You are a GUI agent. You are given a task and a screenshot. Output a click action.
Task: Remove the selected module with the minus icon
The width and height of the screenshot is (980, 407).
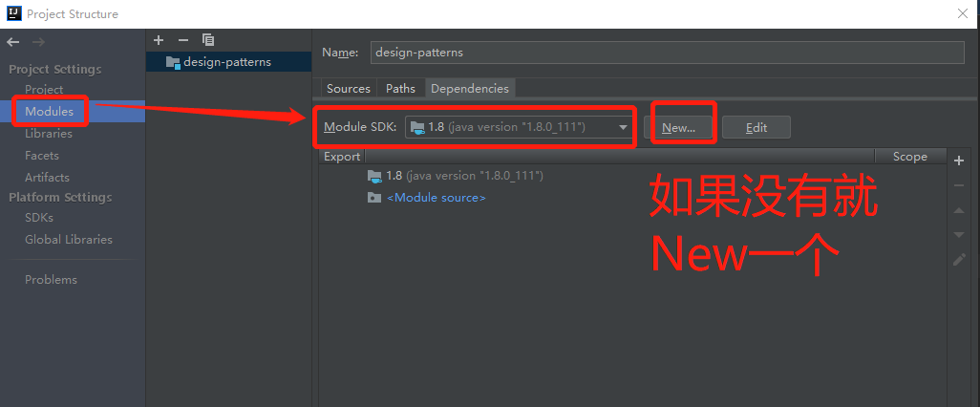183,40
